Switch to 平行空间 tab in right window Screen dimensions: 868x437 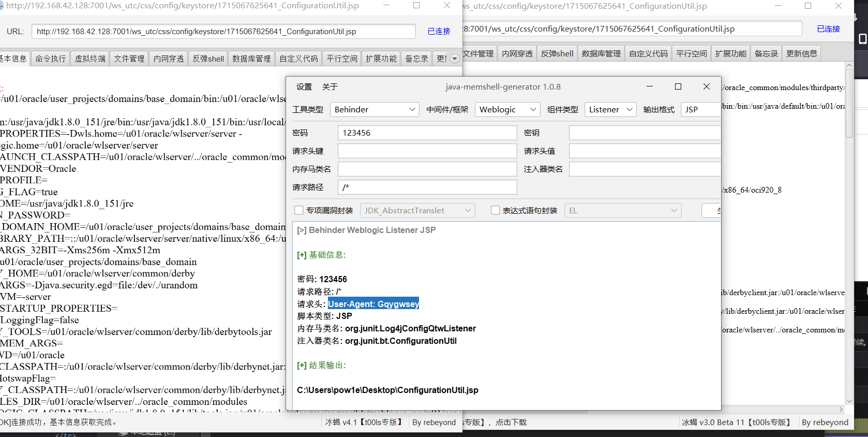pos(692,53)
